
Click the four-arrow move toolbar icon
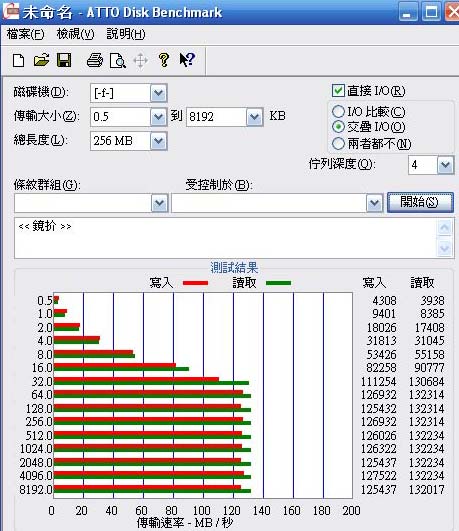(141, 61)
